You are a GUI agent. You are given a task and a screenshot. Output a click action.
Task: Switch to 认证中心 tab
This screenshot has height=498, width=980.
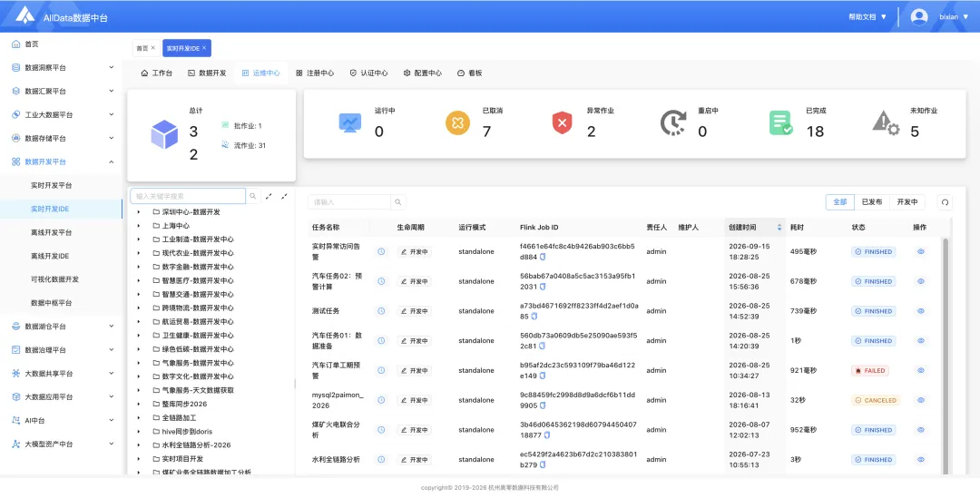(368, 73)
